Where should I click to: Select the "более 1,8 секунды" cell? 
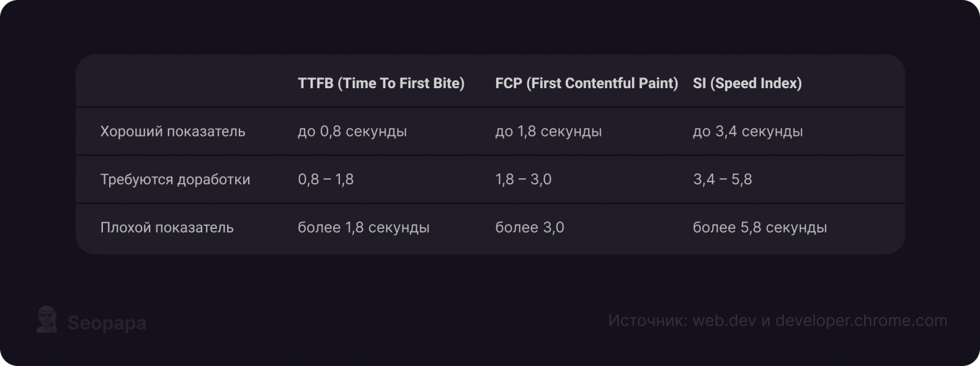[x=363, y=227]
